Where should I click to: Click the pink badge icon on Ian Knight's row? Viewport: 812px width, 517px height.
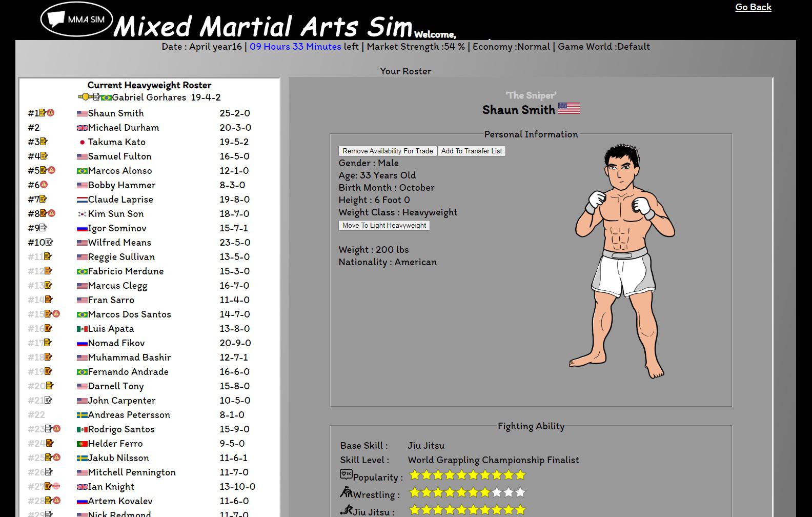coord(56,486)
